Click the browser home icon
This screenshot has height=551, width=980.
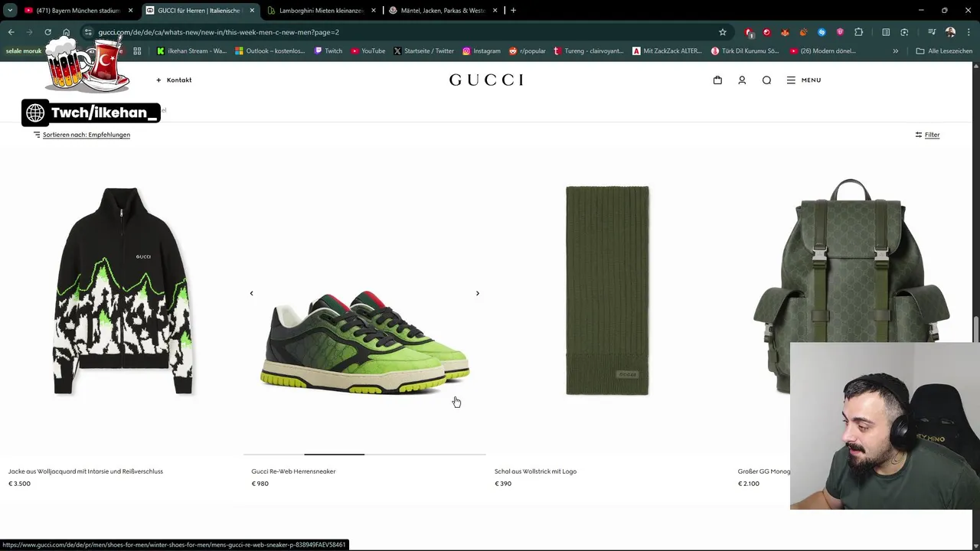pos(66,32)
